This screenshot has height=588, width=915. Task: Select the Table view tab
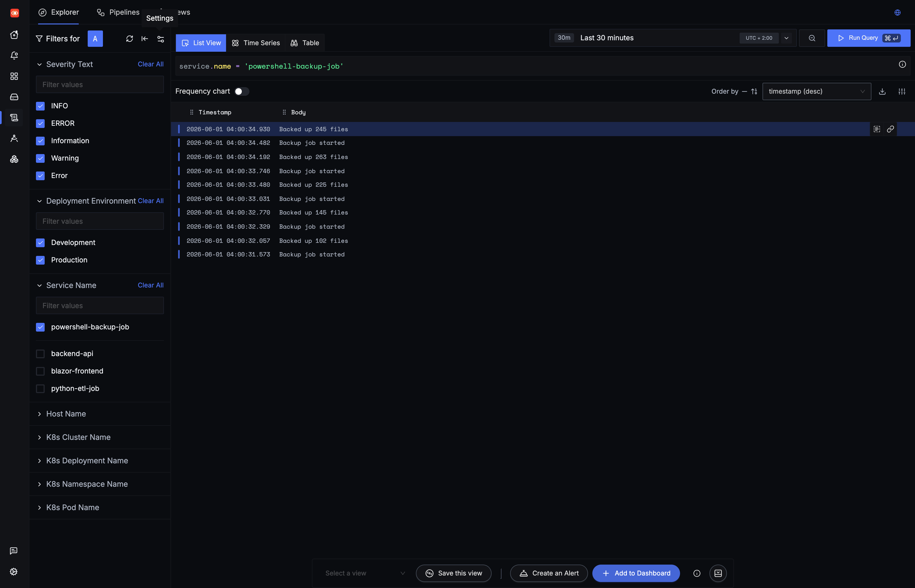coord(305,43)
